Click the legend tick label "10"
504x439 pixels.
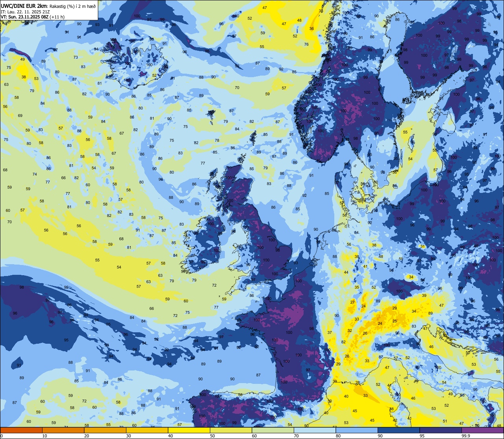(x=44, y=436)
